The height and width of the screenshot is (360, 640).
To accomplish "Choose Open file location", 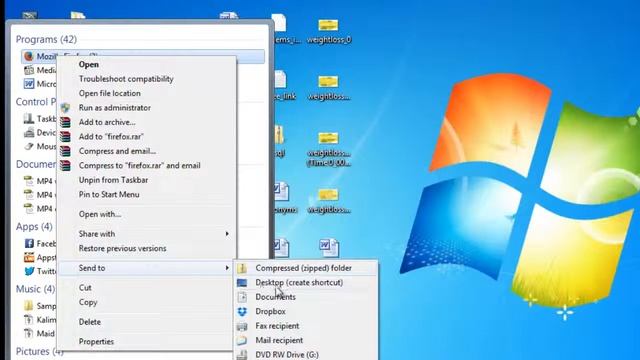I will pos(110,93).
